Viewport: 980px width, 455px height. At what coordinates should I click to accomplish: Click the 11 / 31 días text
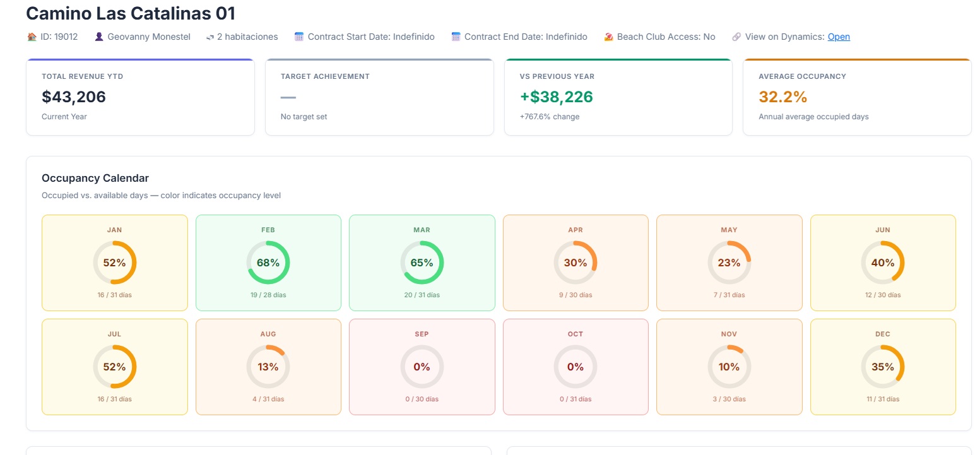(883, 399)
